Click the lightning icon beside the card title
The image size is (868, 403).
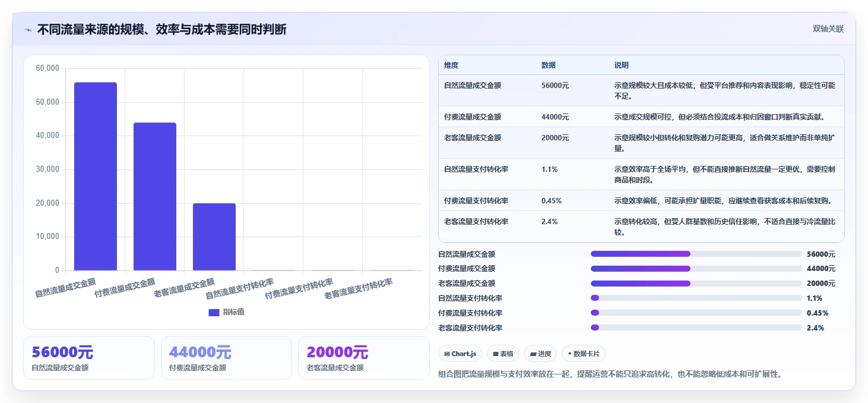click(x=28, y=30)
